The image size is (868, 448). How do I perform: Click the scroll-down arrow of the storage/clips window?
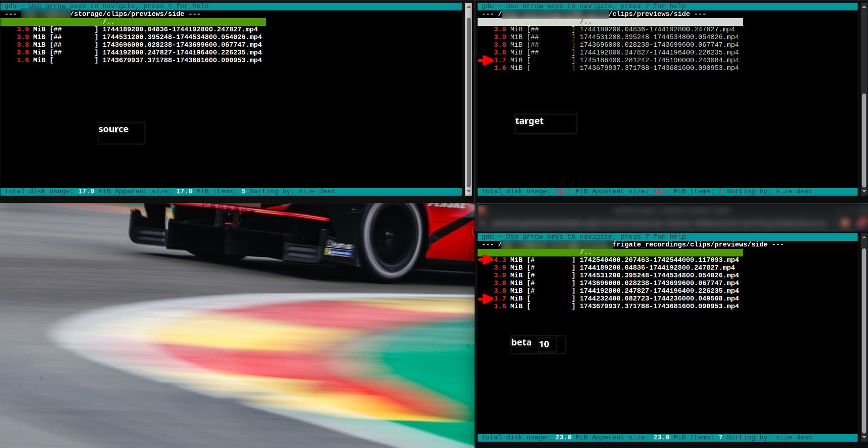tap(469, 192)
